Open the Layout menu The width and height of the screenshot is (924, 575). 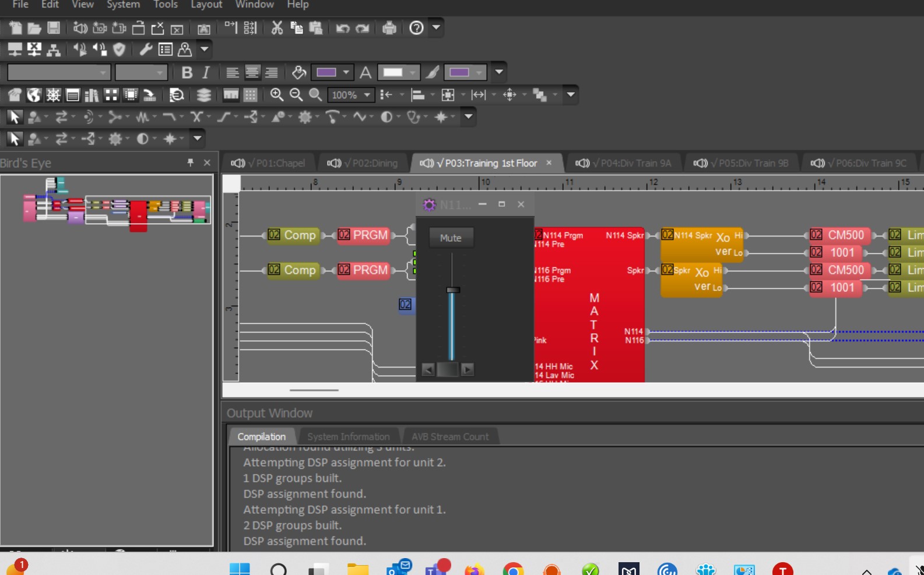coord(206,5)
